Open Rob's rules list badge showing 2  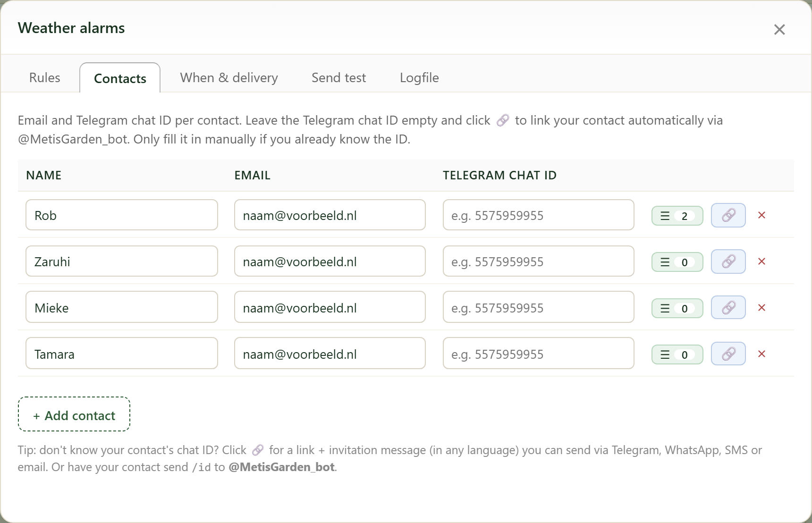[x=677, y=216]
